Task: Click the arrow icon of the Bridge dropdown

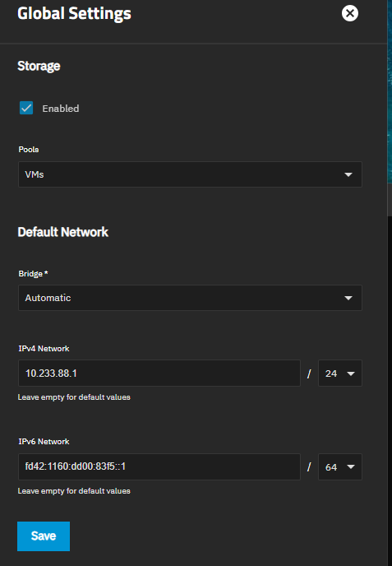Action: (348, 298)
